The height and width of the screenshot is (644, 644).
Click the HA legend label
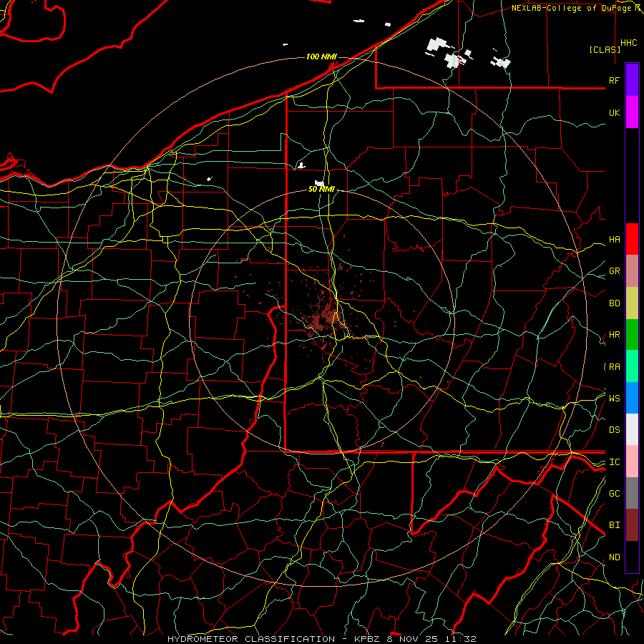coord(615,240)
